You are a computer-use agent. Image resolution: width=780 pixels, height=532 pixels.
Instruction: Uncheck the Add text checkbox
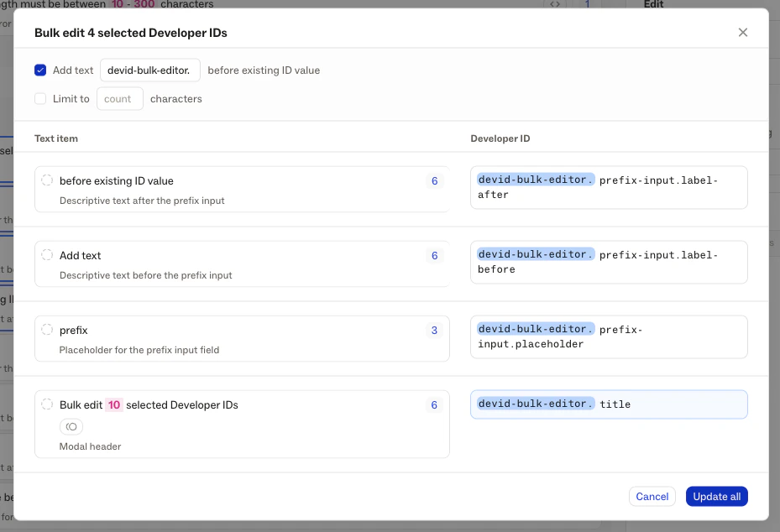pyautogui.click(x=40, y=70)
